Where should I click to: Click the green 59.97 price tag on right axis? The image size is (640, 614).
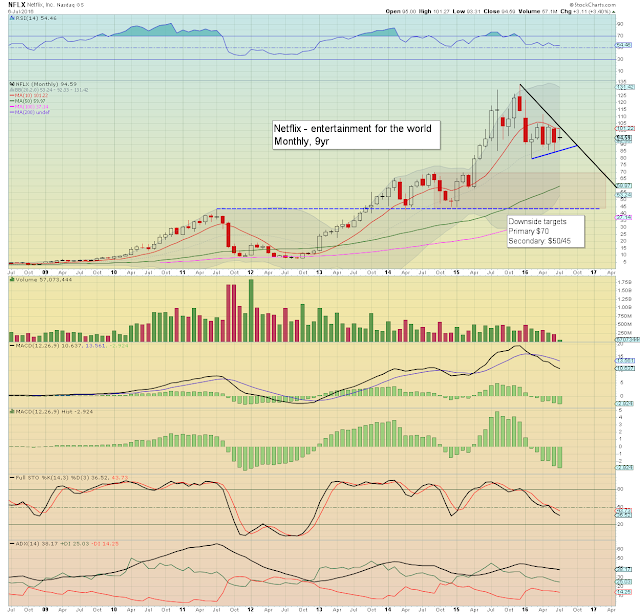pyautogui.click(x=624, y=185)
